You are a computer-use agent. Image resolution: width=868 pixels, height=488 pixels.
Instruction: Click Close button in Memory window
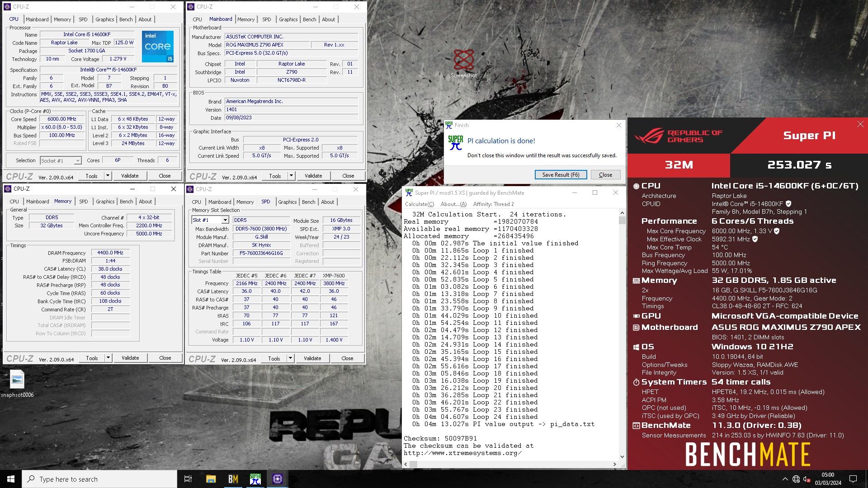[165, 358]
